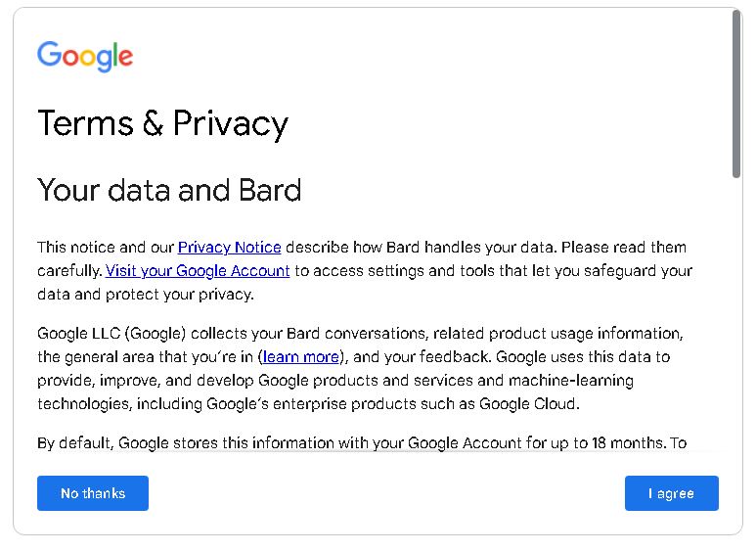Open the learn more link
This screenshot has width=756, height=552.
[x=301, y=357]
